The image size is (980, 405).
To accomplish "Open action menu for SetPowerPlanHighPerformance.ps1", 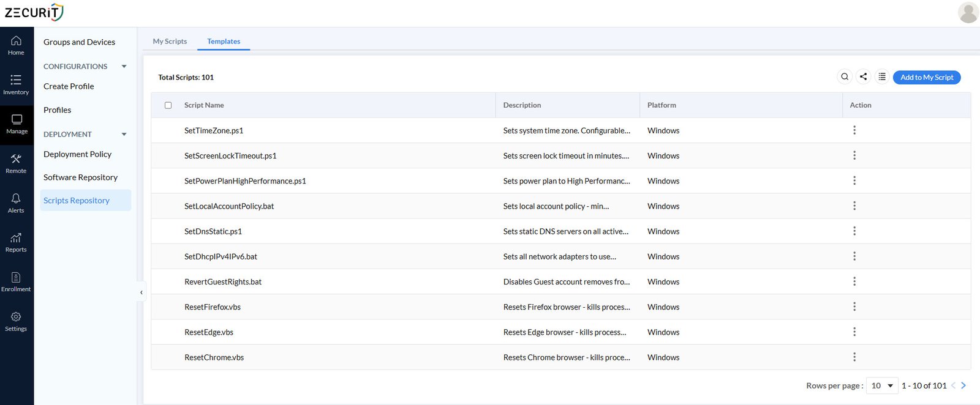I will 854,180.
